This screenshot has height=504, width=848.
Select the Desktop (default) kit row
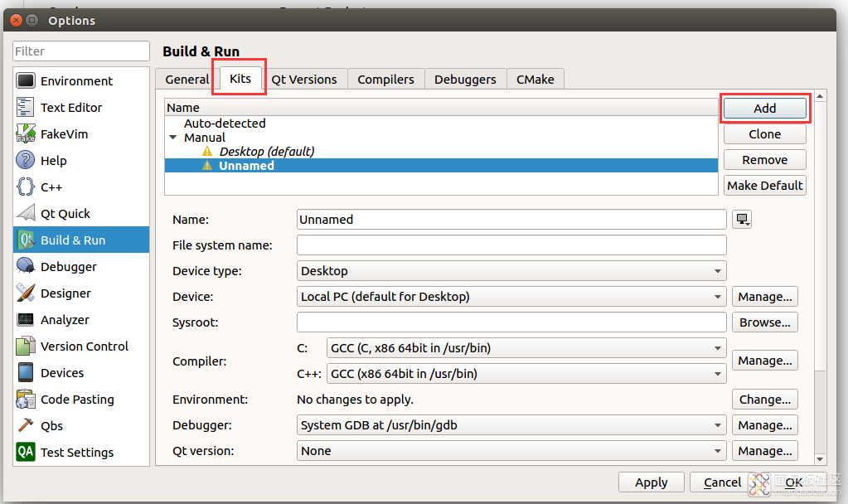pos(441,152)
